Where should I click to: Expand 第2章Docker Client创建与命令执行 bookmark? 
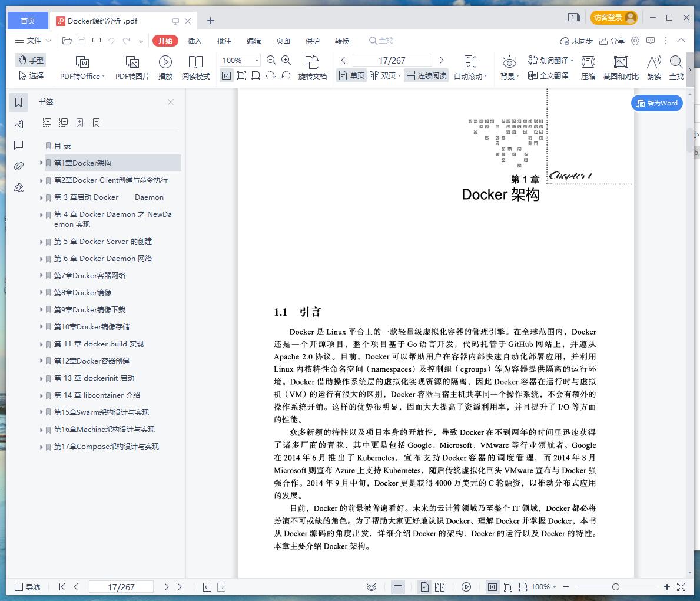coord(41,180)
